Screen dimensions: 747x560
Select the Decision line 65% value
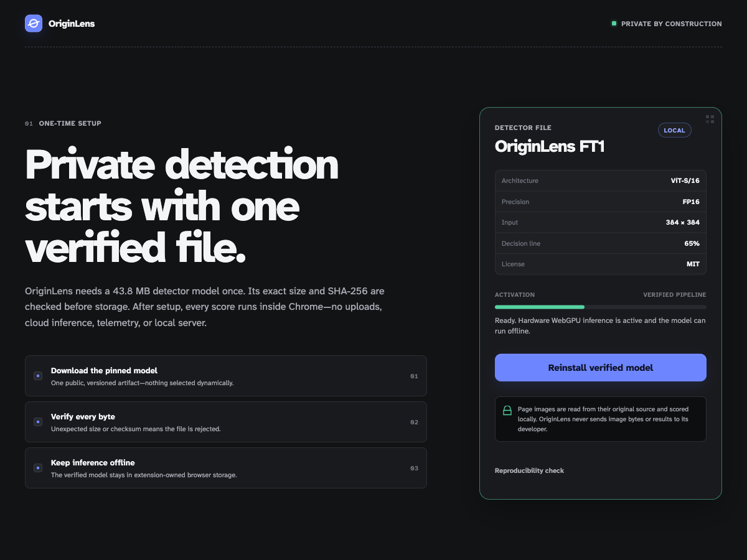(692, 243)
